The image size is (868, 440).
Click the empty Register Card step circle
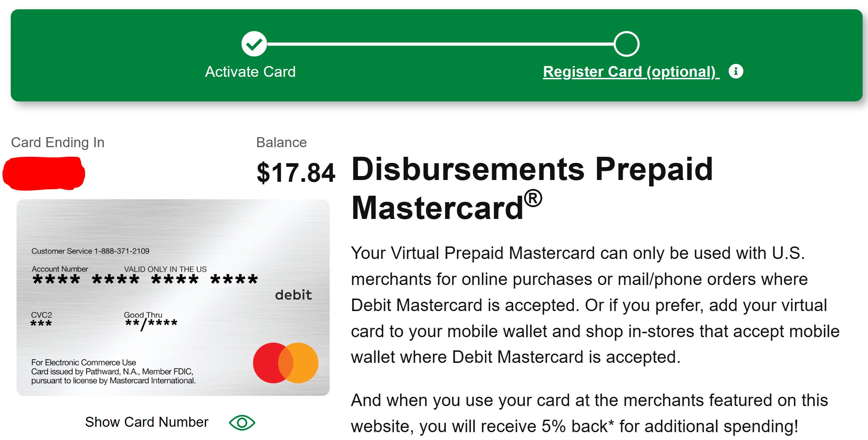pos(626,44)
